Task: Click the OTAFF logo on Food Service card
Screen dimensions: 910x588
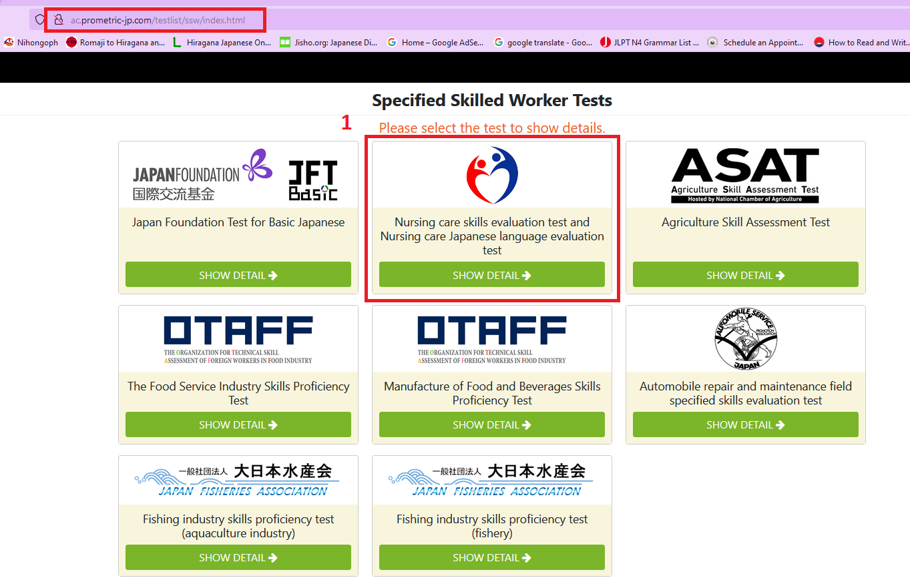Action: pyautogui.click(x=238, y=339)
